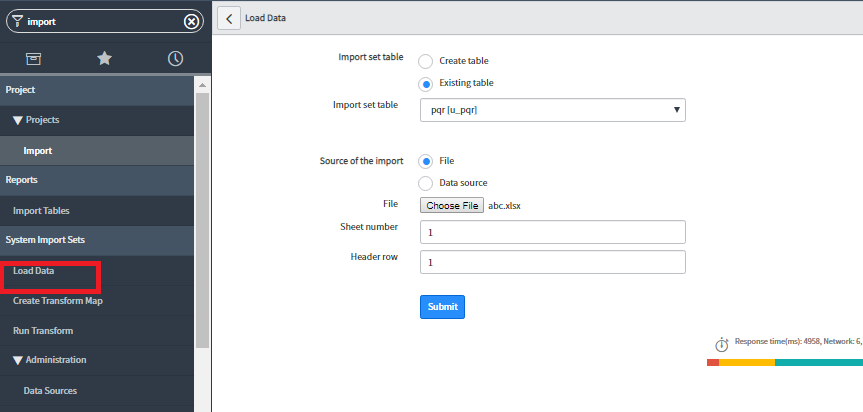Go back using the arrow button
This screenshot has width=863, height=412.
[x=228, y=18]
